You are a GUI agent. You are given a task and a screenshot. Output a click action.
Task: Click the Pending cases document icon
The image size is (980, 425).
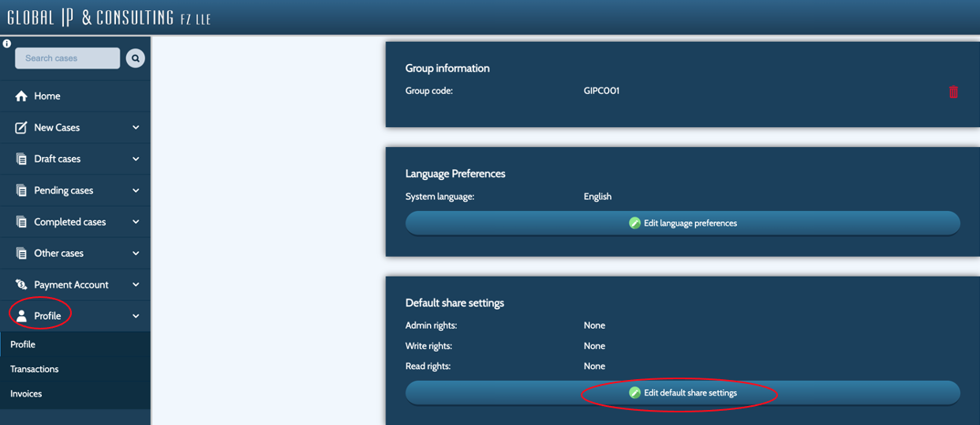pyautogui.click(x=21, y=190)
